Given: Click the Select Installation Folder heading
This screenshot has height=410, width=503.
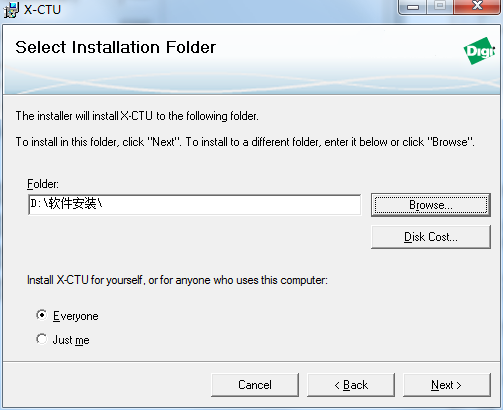Looking at the screenshot, I should pyautogui.click(x=116, y=47).
